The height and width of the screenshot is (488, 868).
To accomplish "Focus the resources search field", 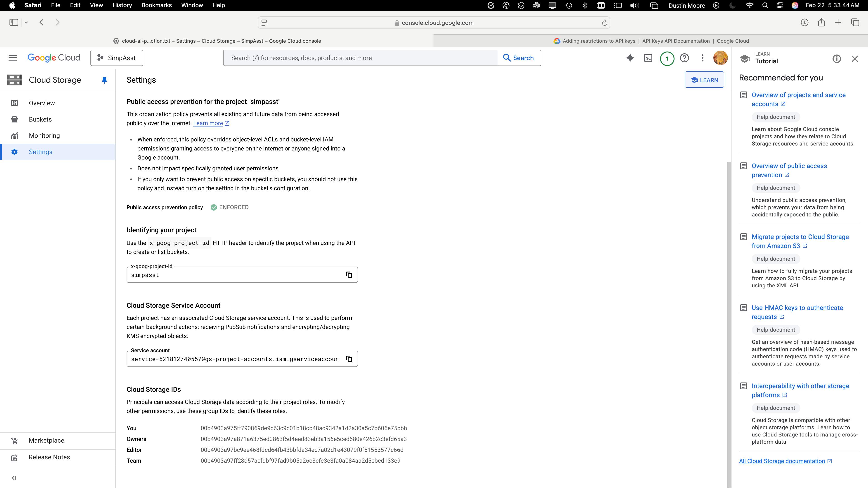I will 361,58.
